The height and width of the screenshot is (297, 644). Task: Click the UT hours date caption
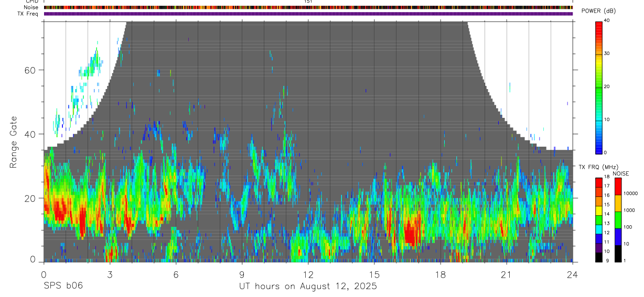tap(308, 286)
